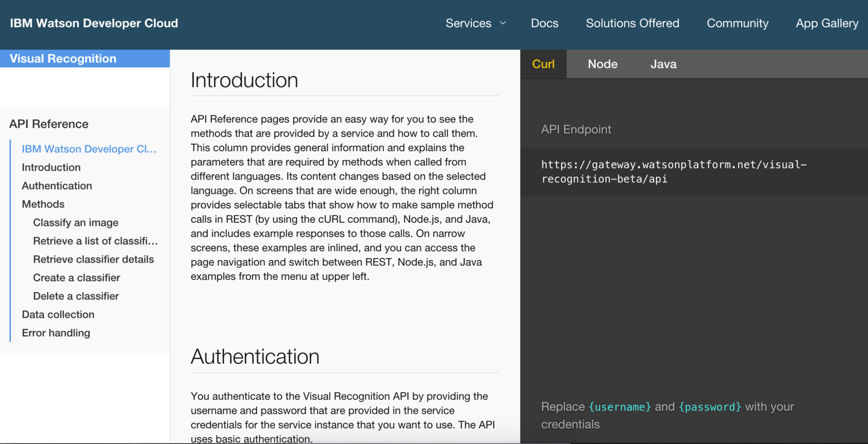The width and height of the screenshot is (868, 444).
Task: Select the Visual Recognition sidebar header
Action: click(x=85, y=59)
